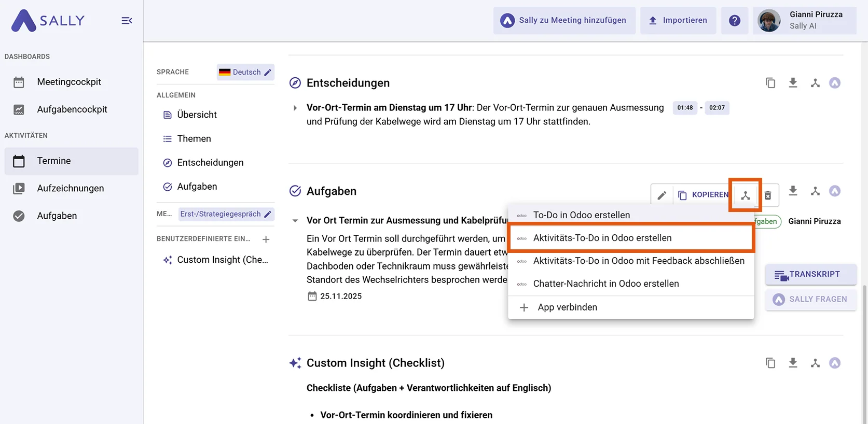Select Aktivitäts-To-Do in Odoo erstellen
868x424 pixels.
[x=631, y=238]
